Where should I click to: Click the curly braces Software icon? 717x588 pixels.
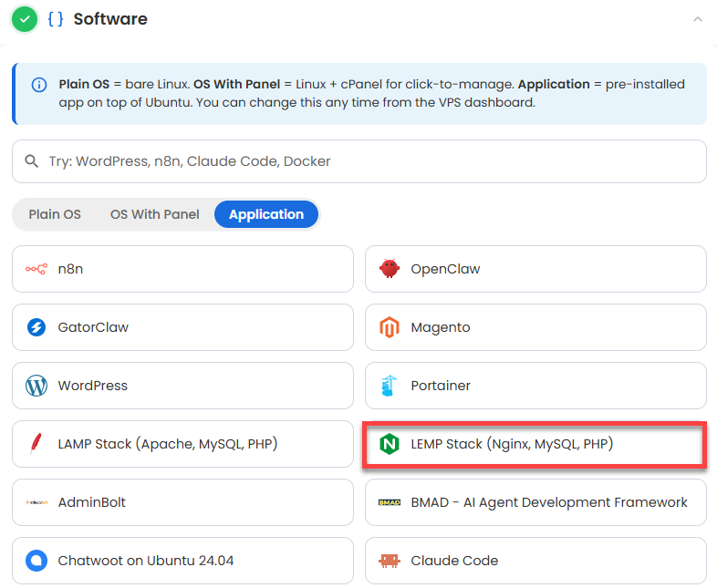56,19
